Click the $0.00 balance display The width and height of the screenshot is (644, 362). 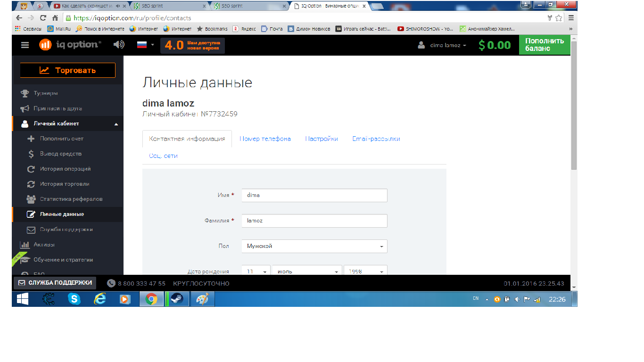pos(495,45)
